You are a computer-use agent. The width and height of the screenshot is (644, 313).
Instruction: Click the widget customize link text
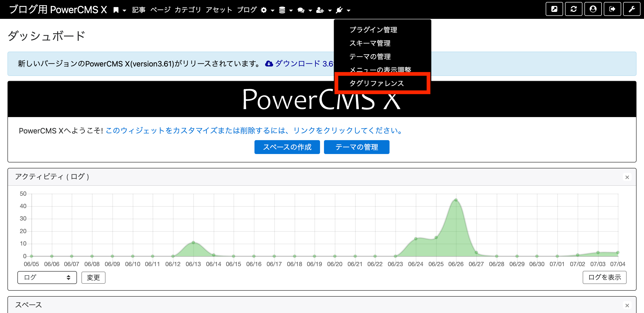(x=254, y=130)
